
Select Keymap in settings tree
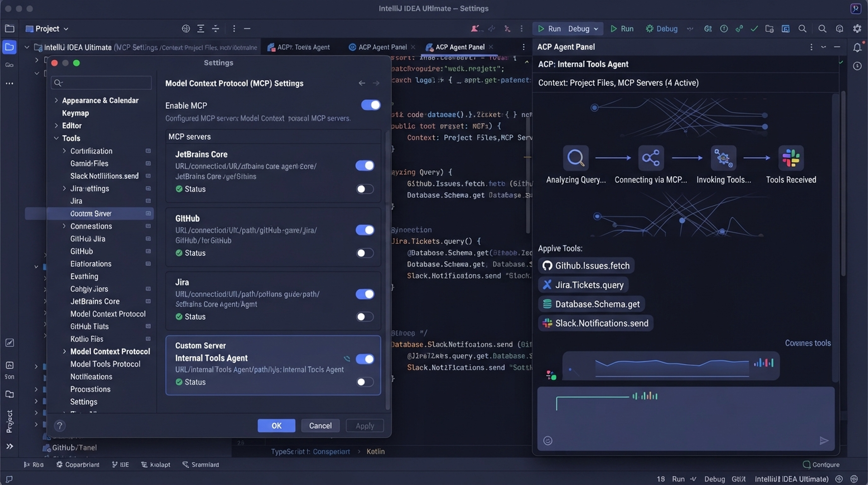75,113
